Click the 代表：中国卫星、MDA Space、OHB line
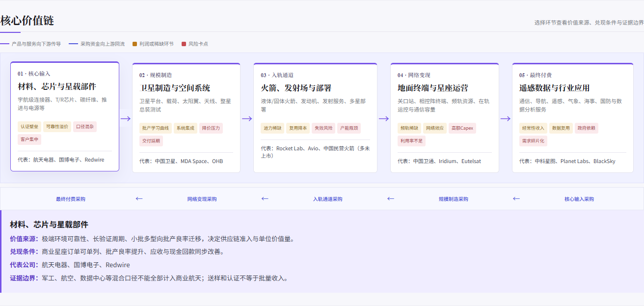This screenshot has width=644, height=306. tap(181, 161)
